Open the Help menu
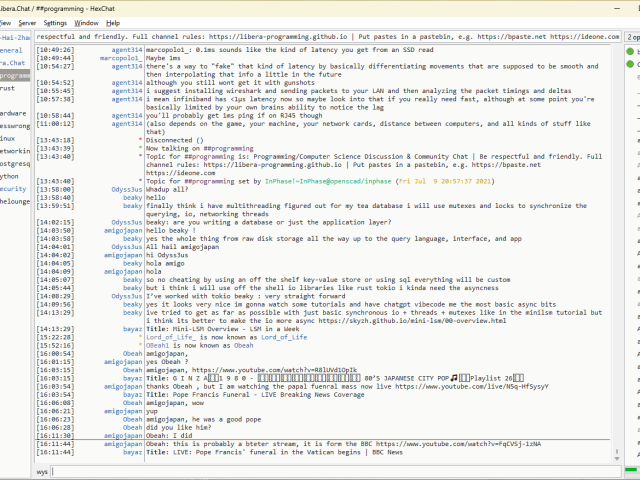640x480 pixels. pos(113,22)
